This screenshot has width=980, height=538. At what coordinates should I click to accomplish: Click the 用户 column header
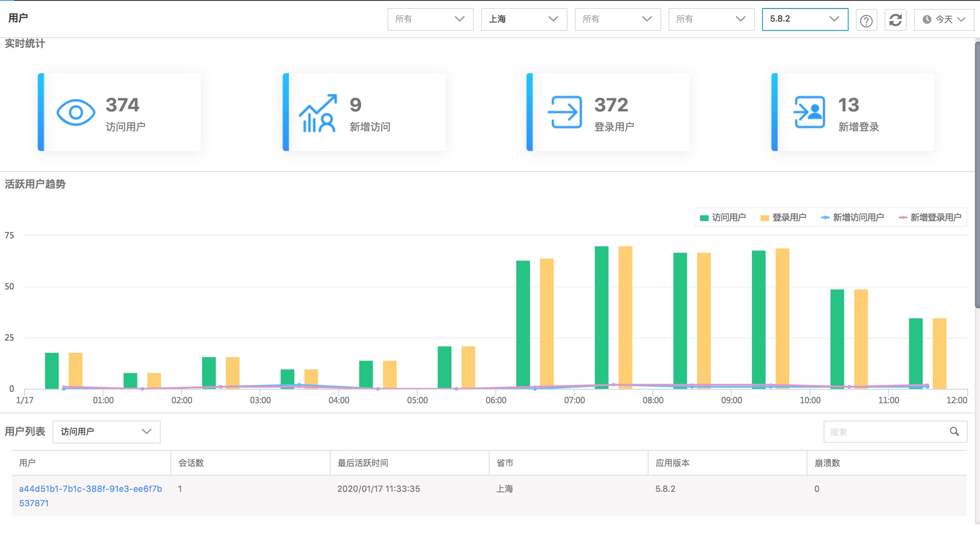91,463
